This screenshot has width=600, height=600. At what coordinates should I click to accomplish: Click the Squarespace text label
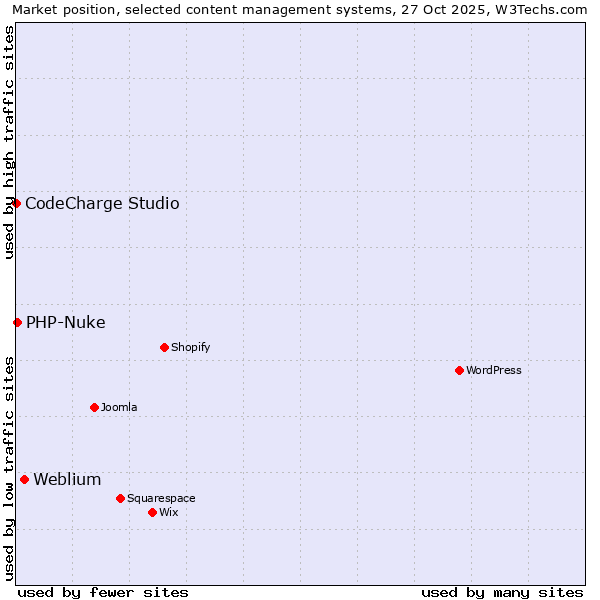point(161,498)
